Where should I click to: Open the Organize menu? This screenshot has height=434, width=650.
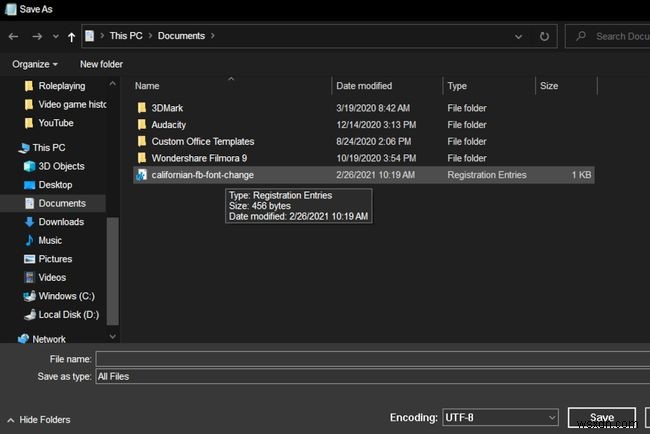click(x=35, y=64)
